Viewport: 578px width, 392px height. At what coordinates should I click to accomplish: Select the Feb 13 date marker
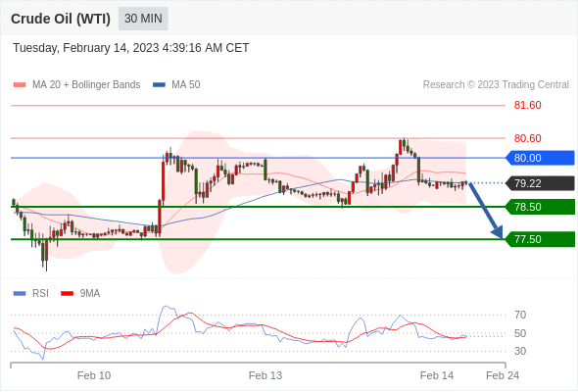265,375
